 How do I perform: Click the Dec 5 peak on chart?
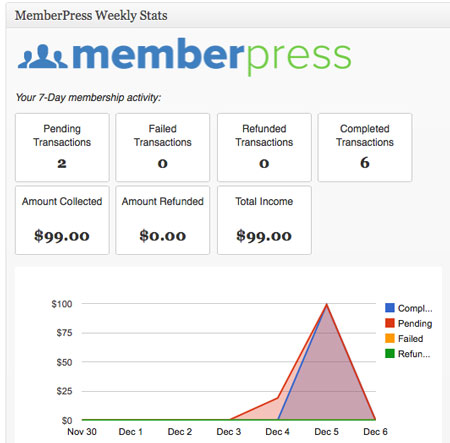click(327, 304)
